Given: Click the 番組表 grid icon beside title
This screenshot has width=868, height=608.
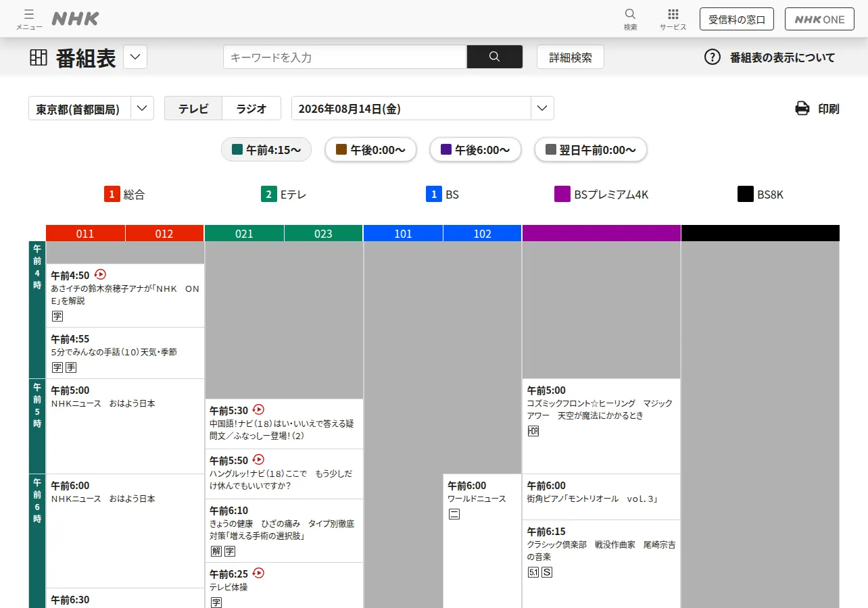Looking at the screenshot, I should click(x=39, y=57).
